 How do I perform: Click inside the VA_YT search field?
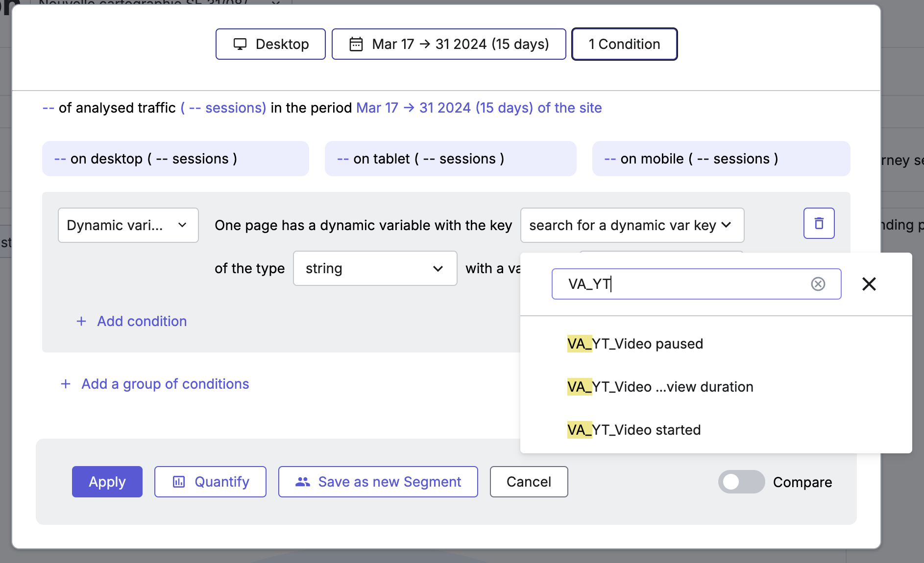tap(676, 284)
